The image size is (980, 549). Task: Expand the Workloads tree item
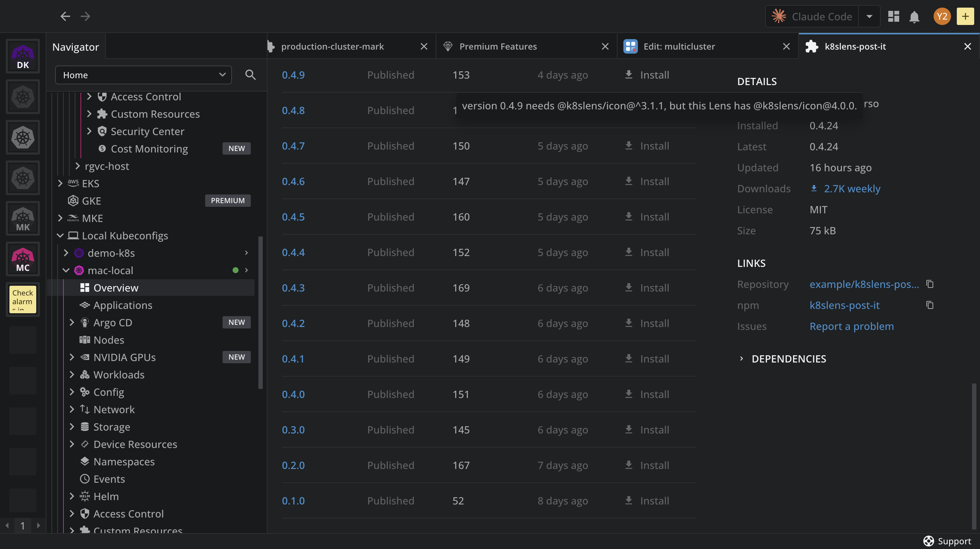click(71, 374)
